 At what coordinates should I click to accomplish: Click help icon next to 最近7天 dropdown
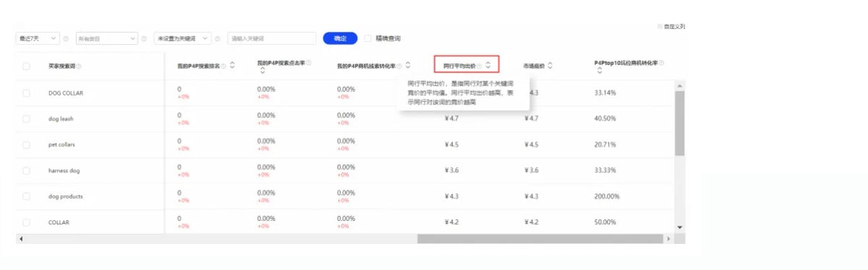[x=66, y=38]
